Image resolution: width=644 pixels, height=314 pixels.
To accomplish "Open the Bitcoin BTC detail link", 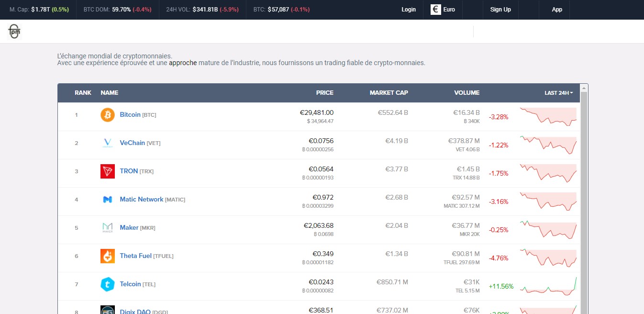I will coord(130,114).
